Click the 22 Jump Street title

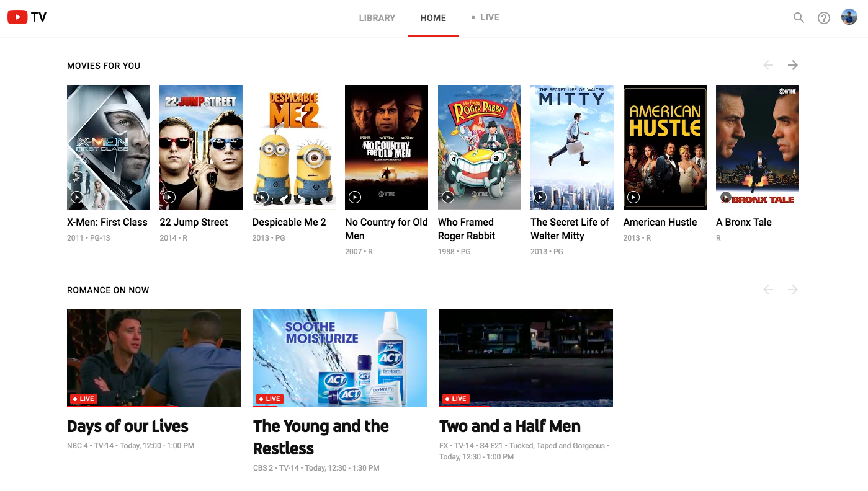[194, 222]
